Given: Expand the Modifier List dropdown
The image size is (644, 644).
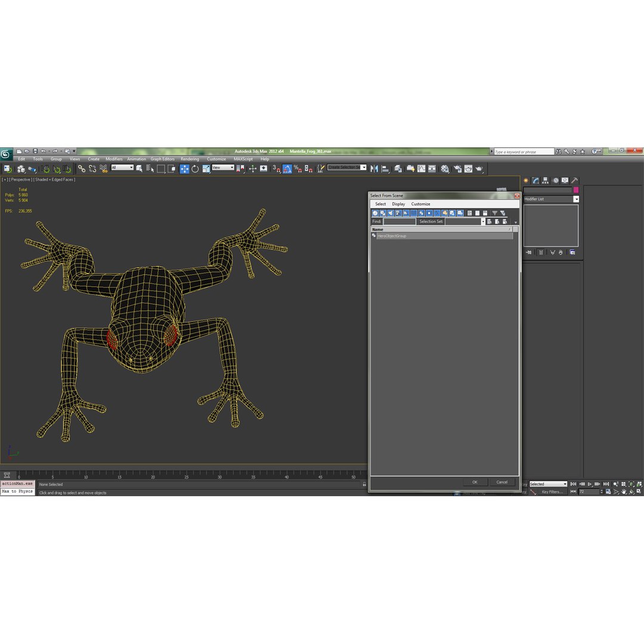Looking at the screenshot, I should coord(576,199).
